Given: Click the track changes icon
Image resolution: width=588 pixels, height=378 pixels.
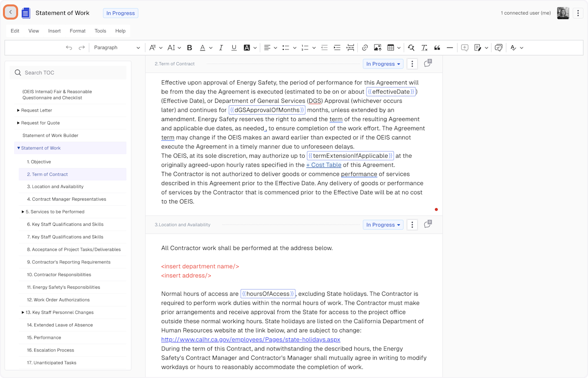Looking at the screenshot, I should (x=478, y=47).
